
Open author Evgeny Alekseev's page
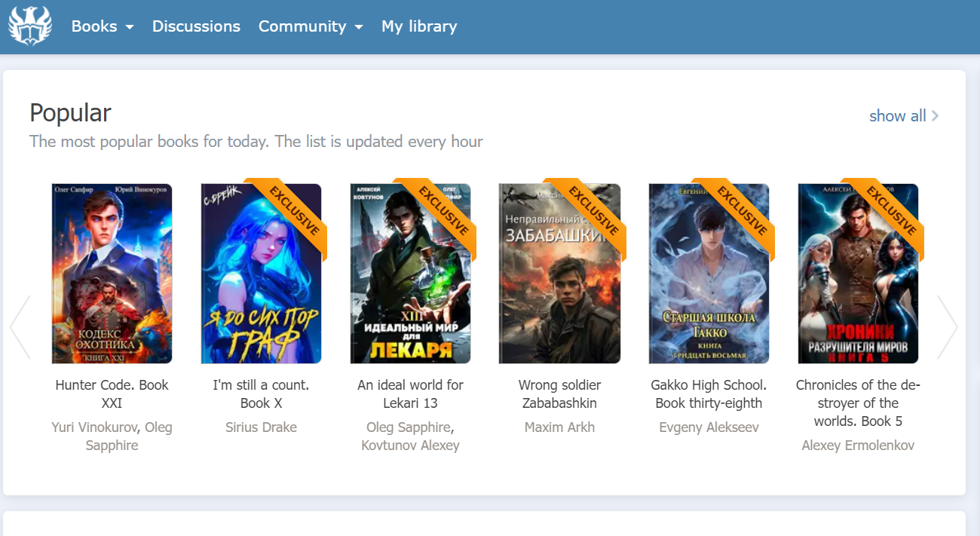click(709, 427)
